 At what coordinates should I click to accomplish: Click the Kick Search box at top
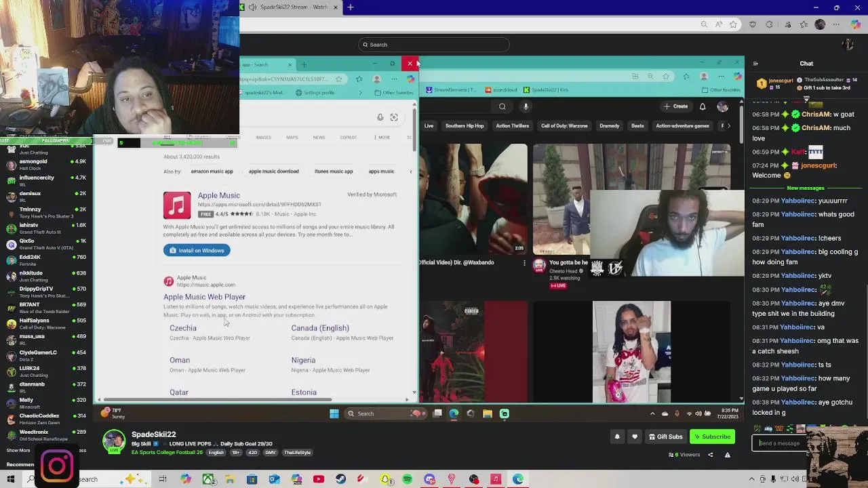tap(434, 45)
